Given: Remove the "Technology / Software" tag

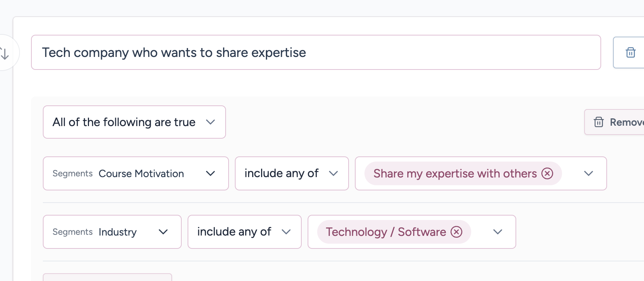Looking at the screenshot, I should click(x=457, y=232).
